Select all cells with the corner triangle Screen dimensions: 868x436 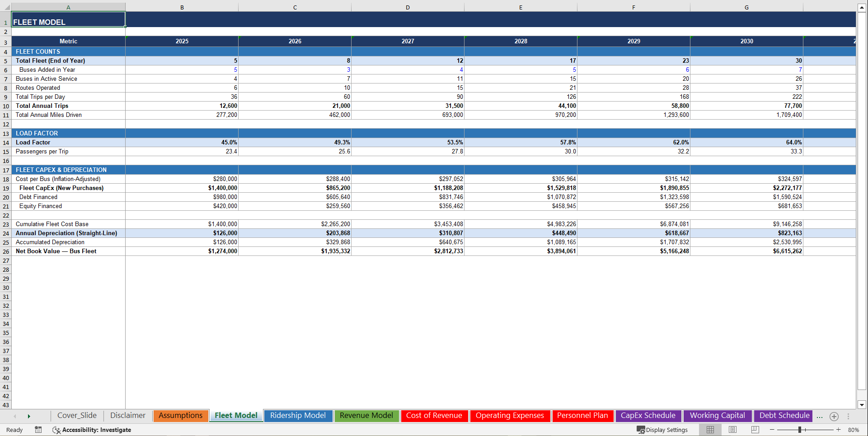click(x=6, y=7)
